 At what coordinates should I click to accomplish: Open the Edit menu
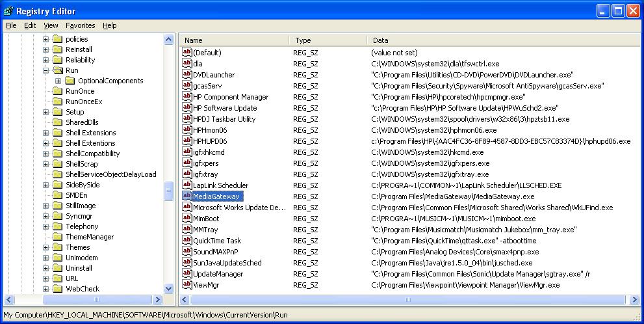[x=30, y=25]
